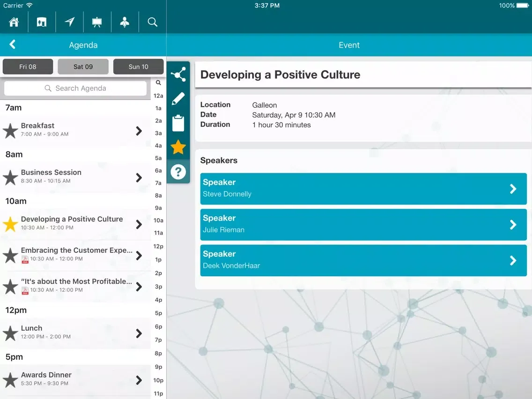The image size is (532, 399).
Task: Expand Awards Dinner chevron
Action: (139, 380)
